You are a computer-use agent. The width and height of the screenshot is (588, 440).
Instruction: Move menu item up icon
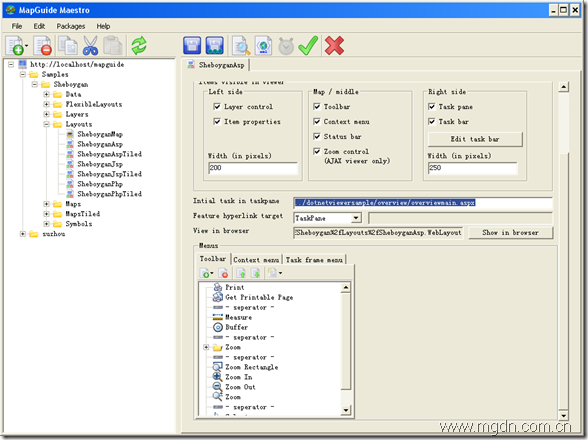click(x=241, y=273)
